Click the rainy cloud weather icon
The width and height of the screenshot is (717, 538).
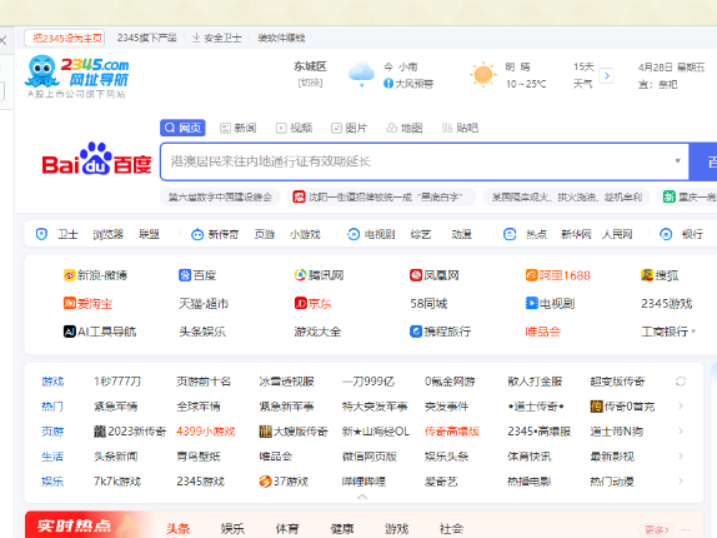[361, 74]
